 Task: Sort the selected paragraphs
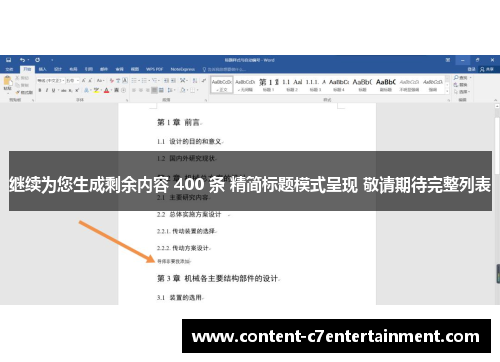pos(195,80)
